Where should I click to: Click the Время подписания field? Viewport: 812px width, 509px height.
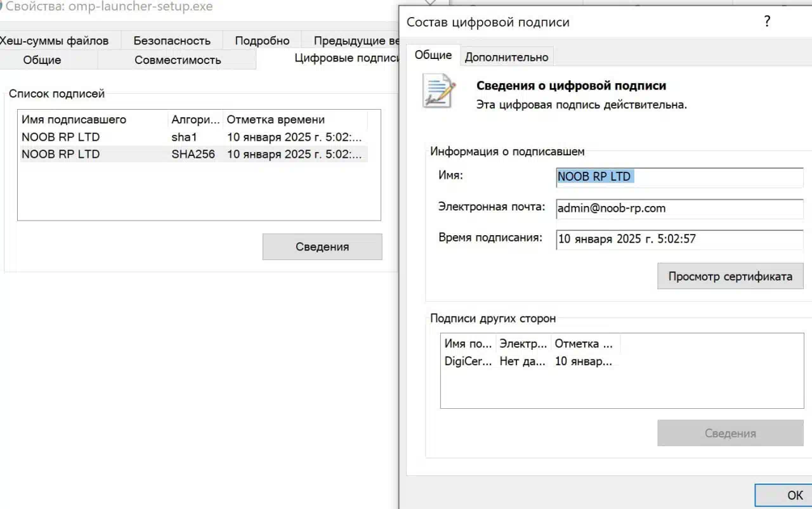679,239
